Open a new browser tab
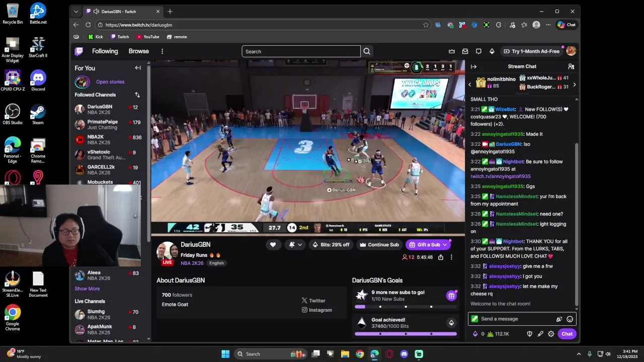Screen dimensions: 644x362 click(170, 12)
